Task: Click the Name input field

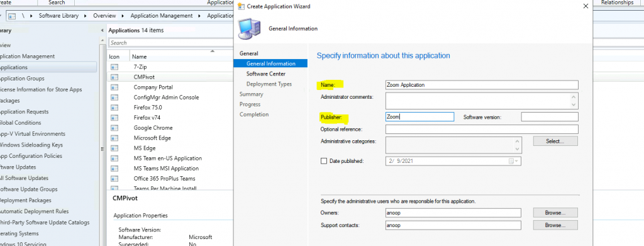Action: coord(482,85)
